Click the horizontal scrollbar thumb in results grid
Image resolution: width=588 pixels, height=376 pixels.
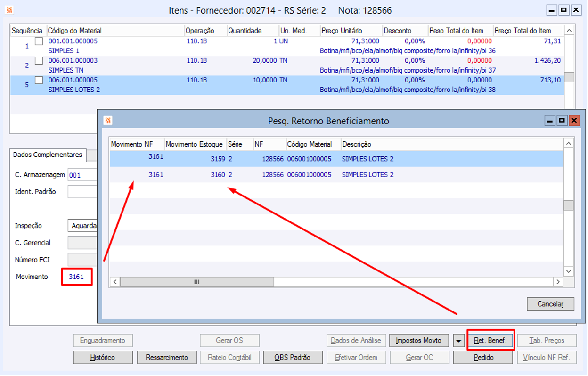pos(197,282)
